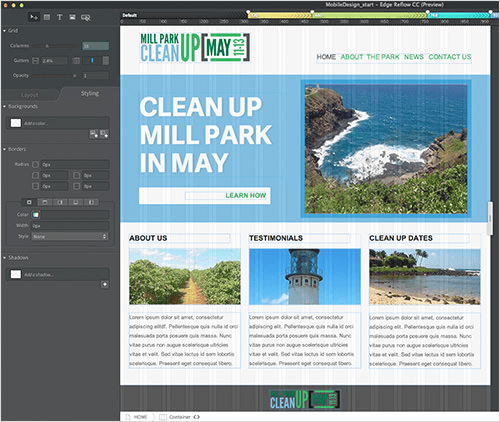Select the Clean Up Dates beach image
The width and height of the screenshot is (500, 422).
pos(425,276)
